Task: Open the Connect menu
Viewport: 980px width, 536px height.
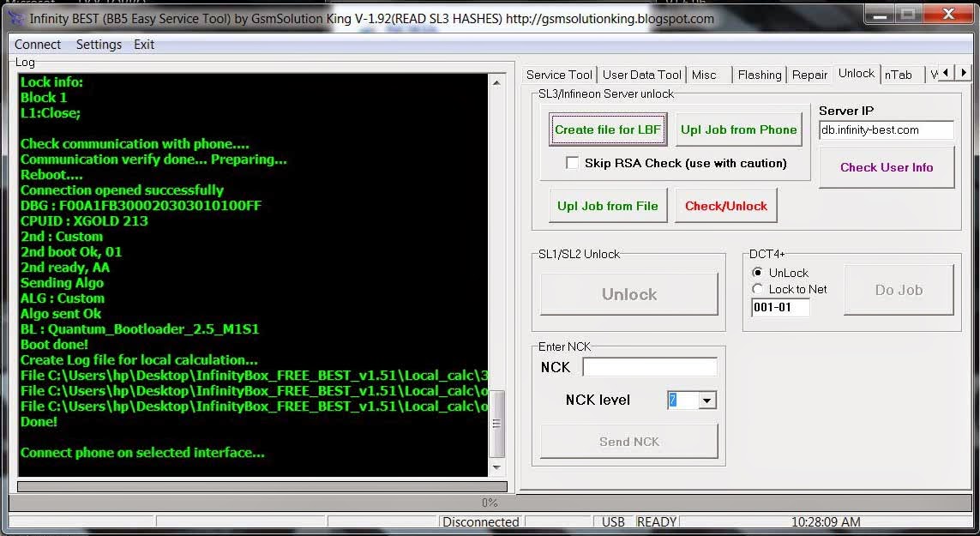Action: 38,45
